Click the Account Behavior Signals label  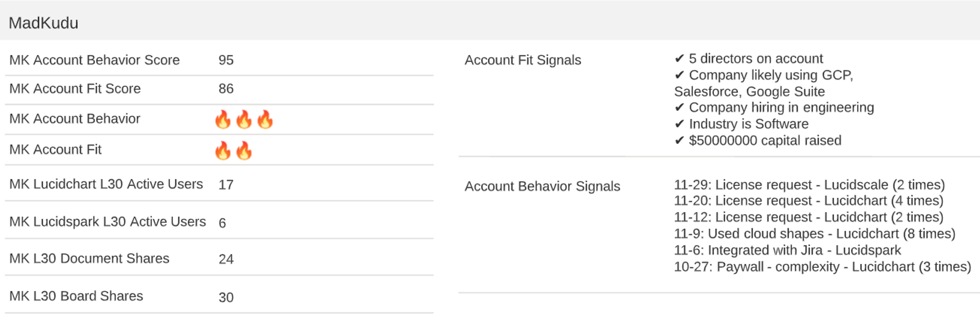[542, 186]
